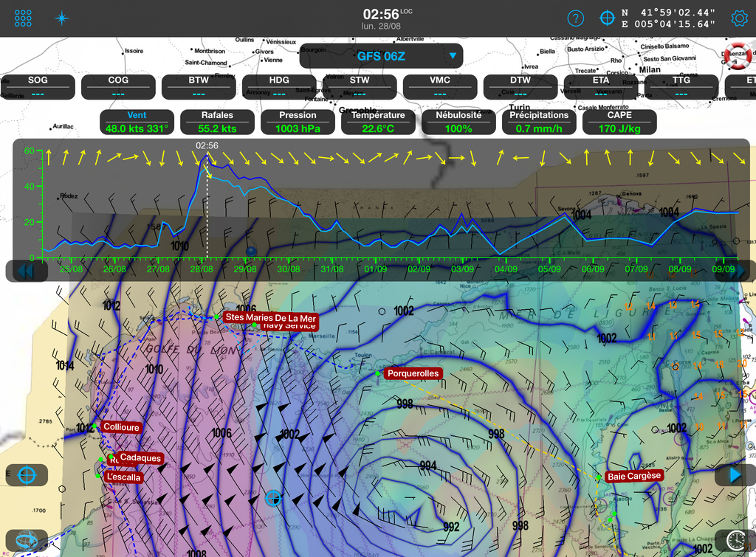Screen dimensions: 756x557
Task: Open the globe chart icon
Action: point(27,541)
